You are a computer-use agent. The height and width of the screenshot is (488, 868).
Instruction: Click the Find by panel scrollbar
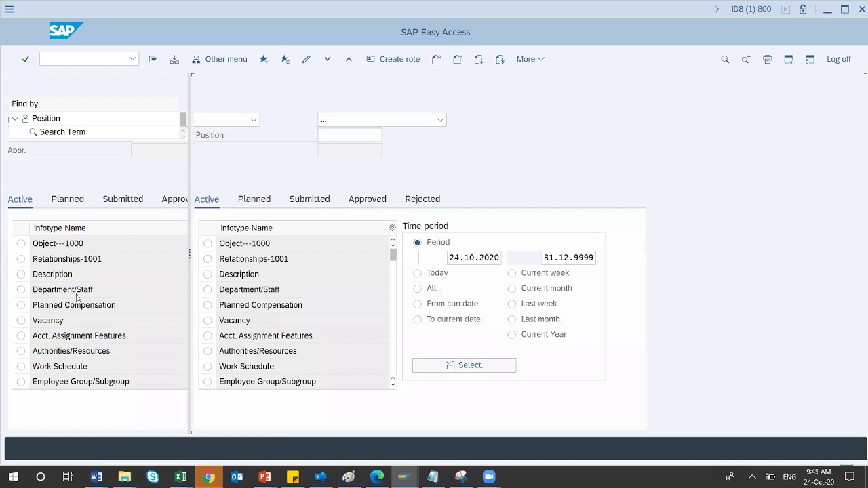[x=183, y=119]
